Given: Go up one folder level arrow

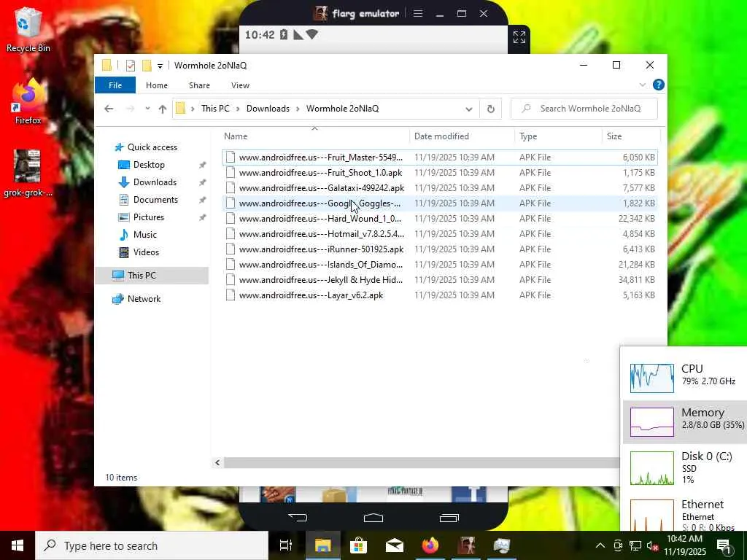Looking at the screenshot, I should tap(163, 109).
